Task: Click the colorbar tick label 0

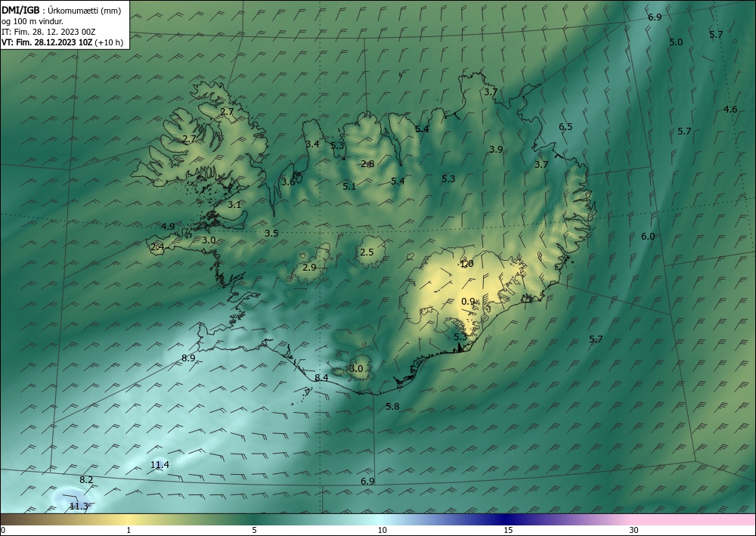Action: click(3, 531)
